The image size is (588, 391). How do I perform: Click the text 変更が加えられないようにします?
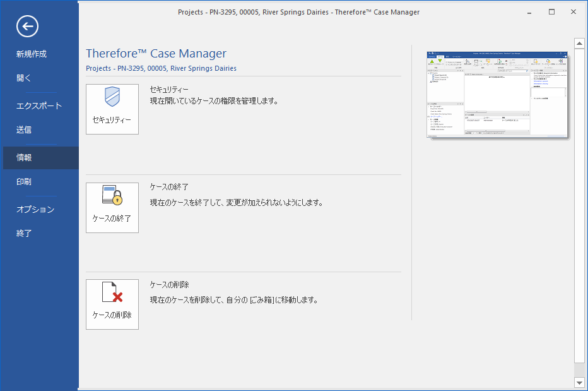274,203
